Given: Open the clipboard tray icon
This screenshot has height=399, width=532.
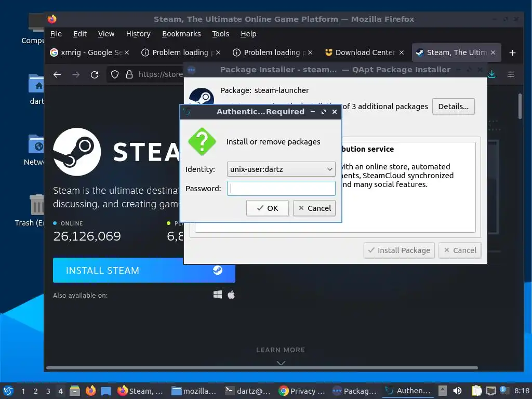Looking at the screenshot, I should [x=477, y=391].
